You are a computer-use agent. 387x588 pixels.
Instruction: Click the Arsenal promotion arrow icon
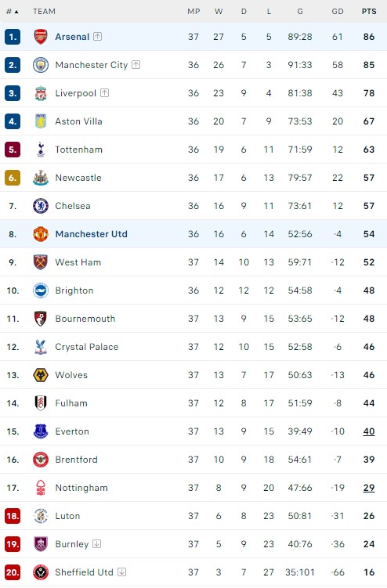point(98,36)
